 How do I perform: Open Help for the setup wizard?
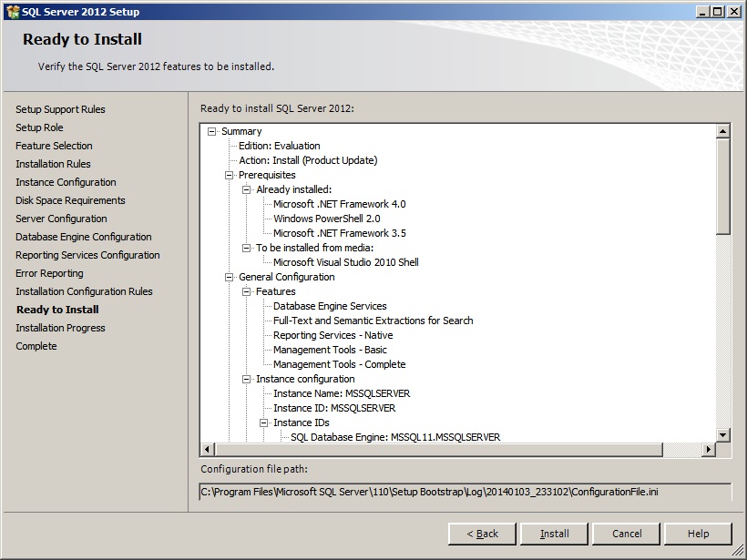click(x=698, y=534)
